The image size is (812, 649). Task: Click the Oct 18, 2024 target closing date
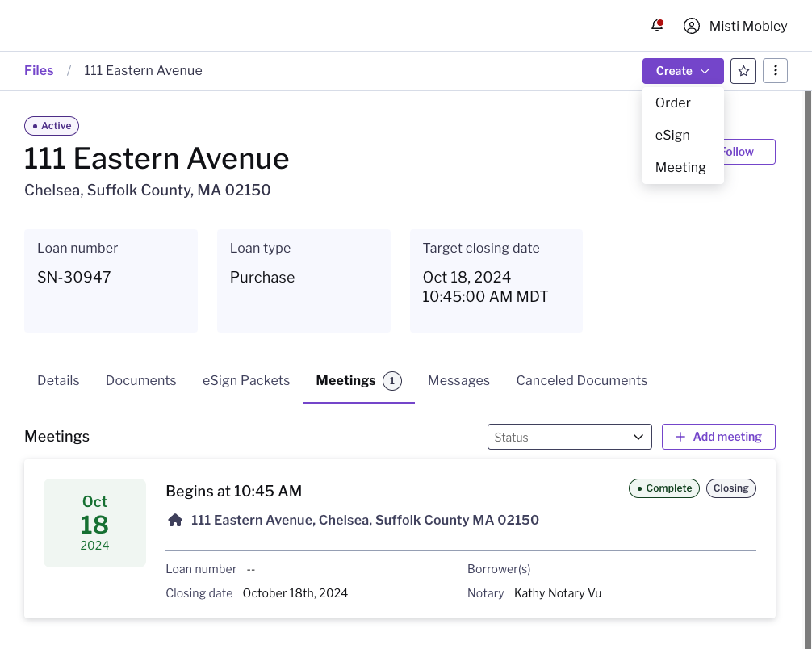[x=485, y=287]
